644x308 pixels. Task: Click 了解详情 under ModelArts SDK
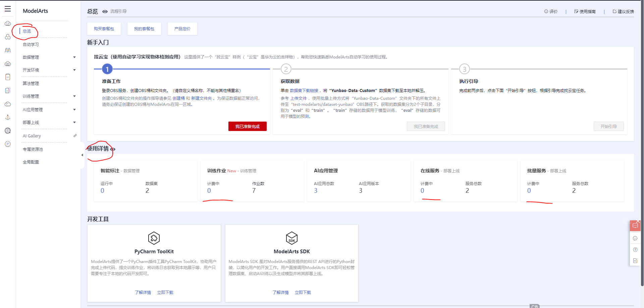281,293
